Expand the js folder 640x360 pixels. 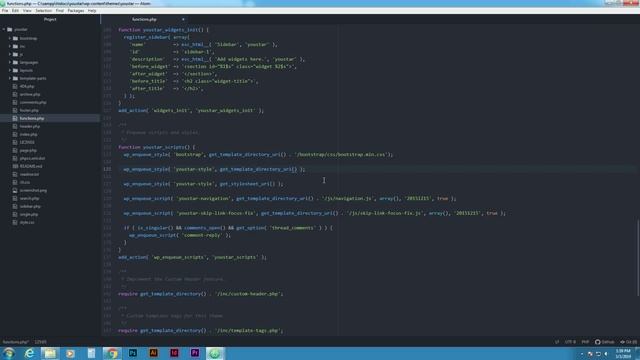coord(10,54)
